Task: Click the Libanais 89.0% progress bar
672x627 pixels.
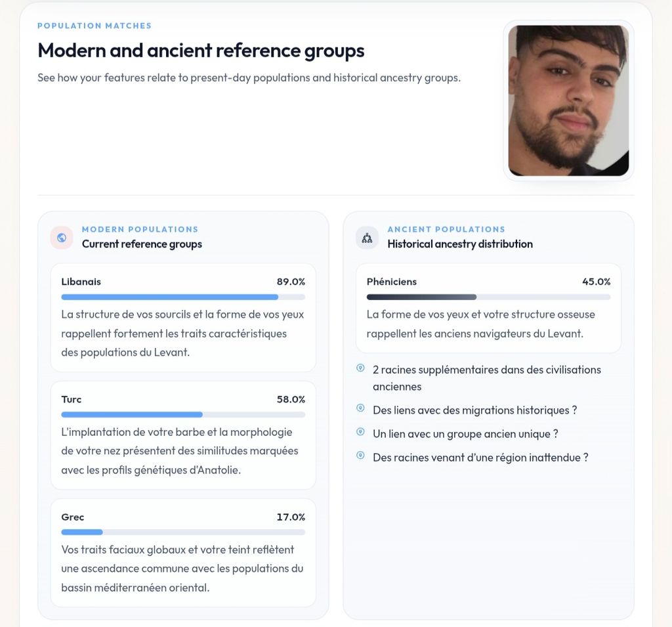Action: point(183,297)
